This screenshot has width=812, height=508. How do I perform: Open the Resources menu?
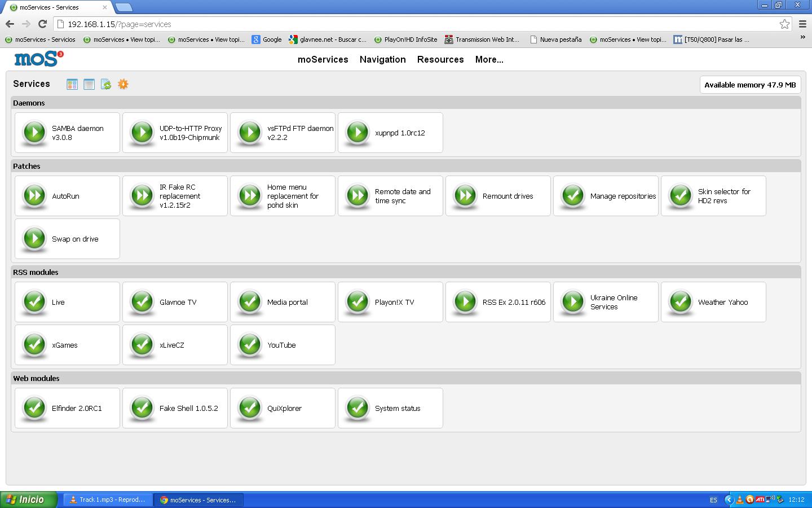(440, 59)
